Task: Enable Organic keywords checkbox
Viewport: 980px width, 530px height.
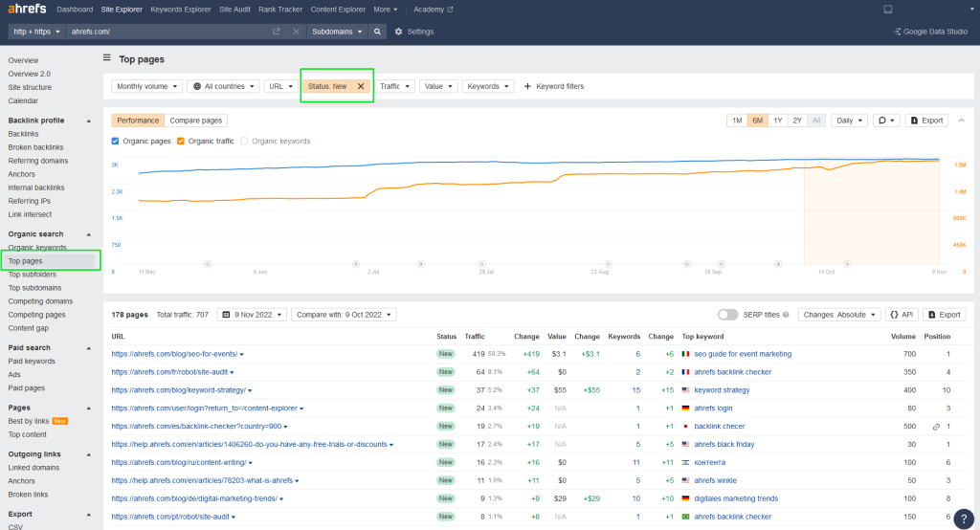Action: click(x=244, y=142)
